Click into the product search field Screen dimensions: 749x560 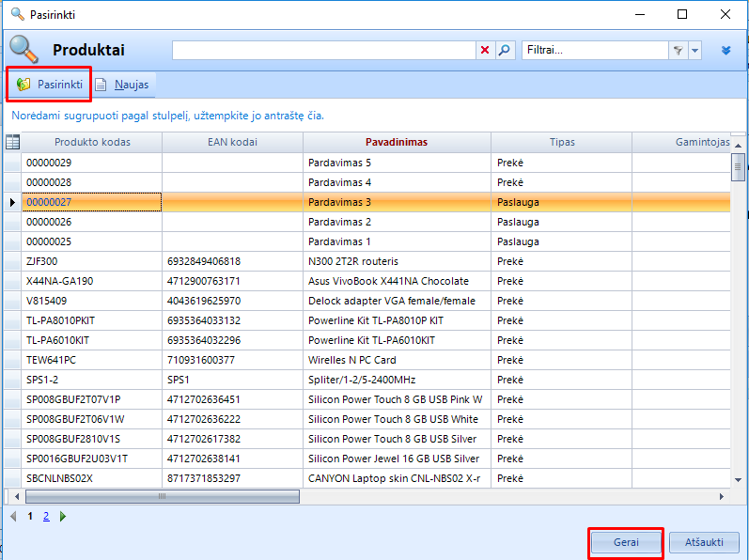pyautogui.click(x=323, y=51)
